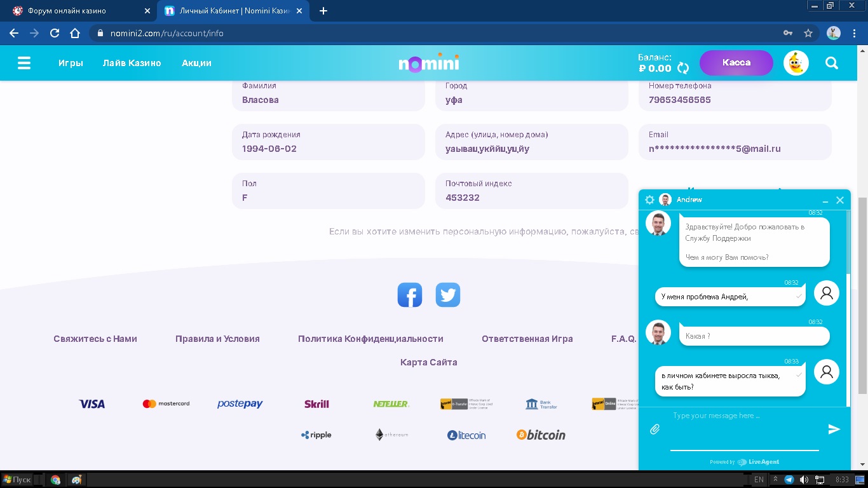Viewport: 868px width, 488px height.
Task: Click the EN language indicator in tray
Action: click(x=759, y=480)
